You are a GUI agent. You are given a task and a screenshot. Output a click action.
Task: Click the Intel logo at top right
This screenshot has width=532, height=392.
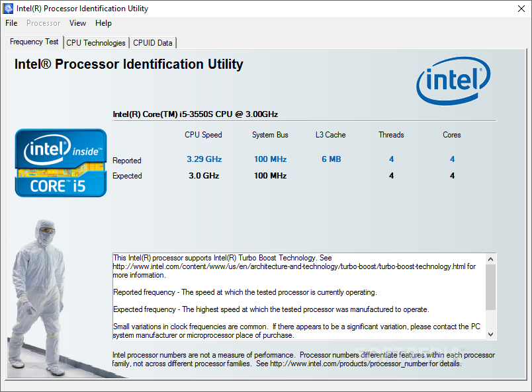click(x=453, y=81)
